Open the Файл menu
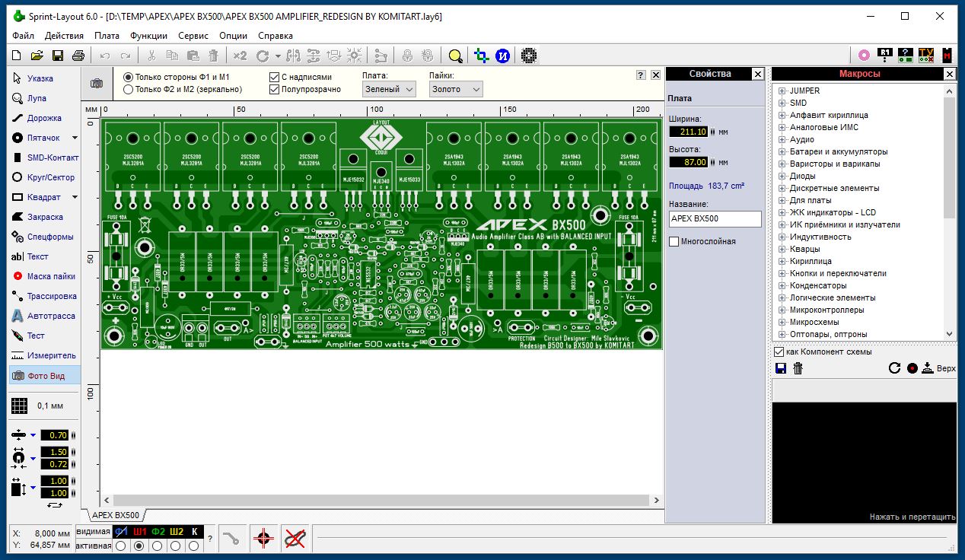Viewport: 965px width, 560px height. (x=23, y=35)
